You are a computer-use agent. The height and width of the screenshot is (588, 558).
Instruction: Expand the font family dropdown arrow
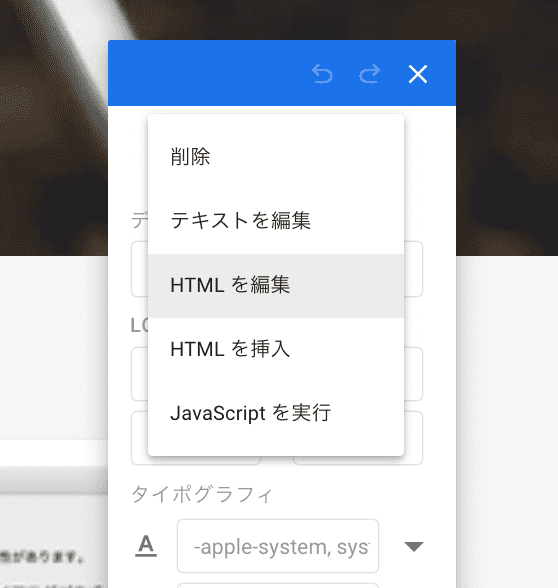(414, 546)
